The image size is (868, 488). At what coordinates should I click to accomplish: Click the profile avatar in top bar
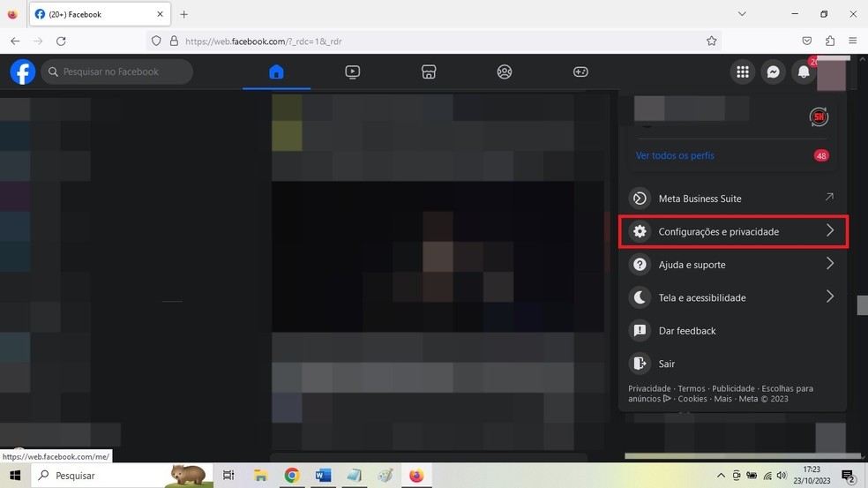[x=833, y=73]
